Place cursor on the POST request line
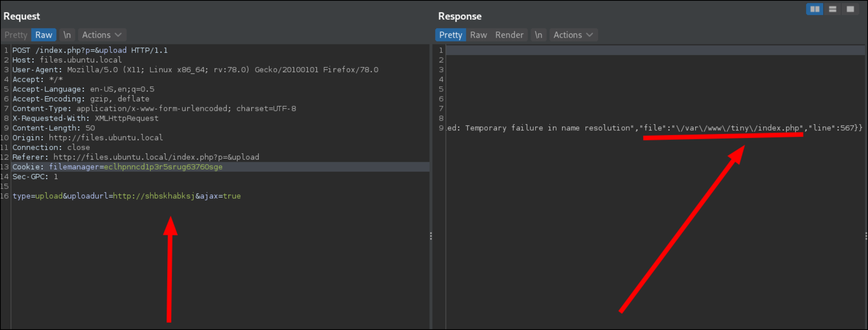Screen dimensions: 868x330 tap(90, 50)
